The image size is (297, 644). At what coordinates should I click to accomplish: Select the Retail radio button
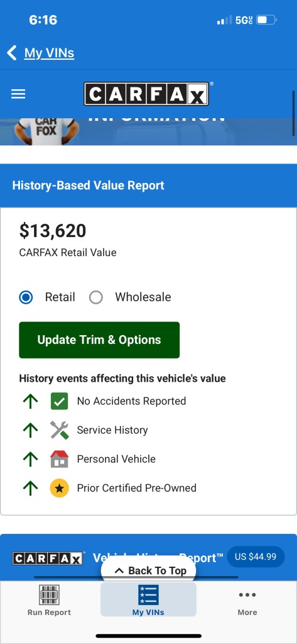point(26,297)
